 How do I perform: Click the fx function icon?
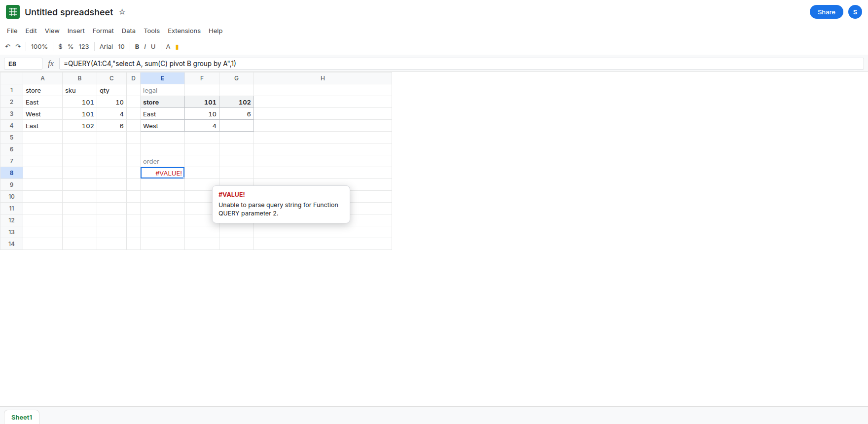(51, 64)
